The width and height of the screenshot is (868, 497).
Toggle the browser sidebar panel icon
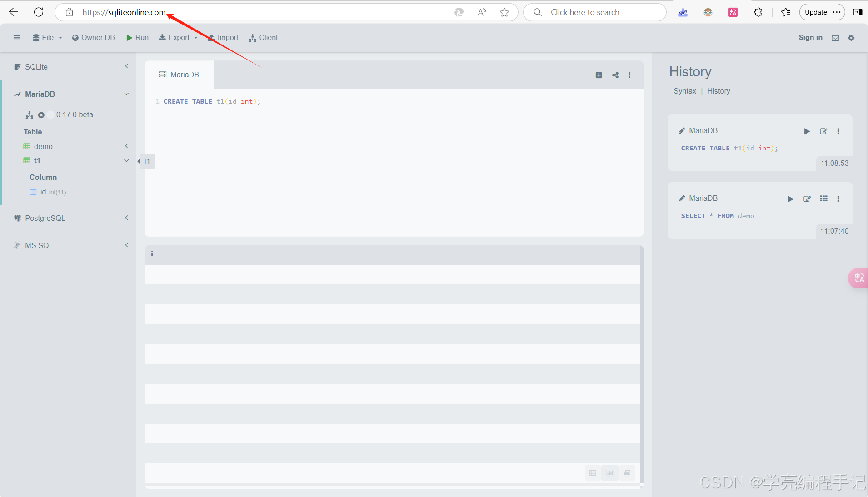pos(858,12)
